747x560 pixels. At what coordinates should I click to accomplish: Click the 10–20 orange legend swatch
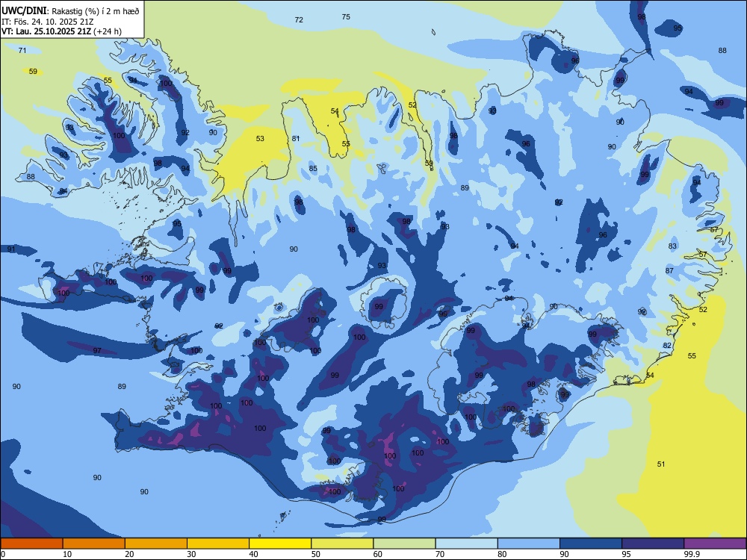(94, 544)
